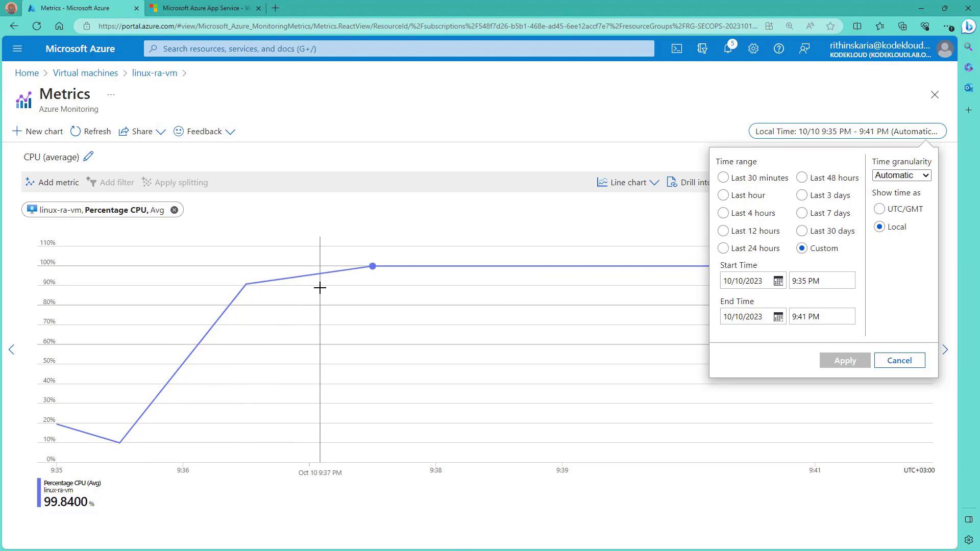The height and width of the screenshot is (551, 980).
Task: Open the portal hamburger menu
Action: coord(17,48)
